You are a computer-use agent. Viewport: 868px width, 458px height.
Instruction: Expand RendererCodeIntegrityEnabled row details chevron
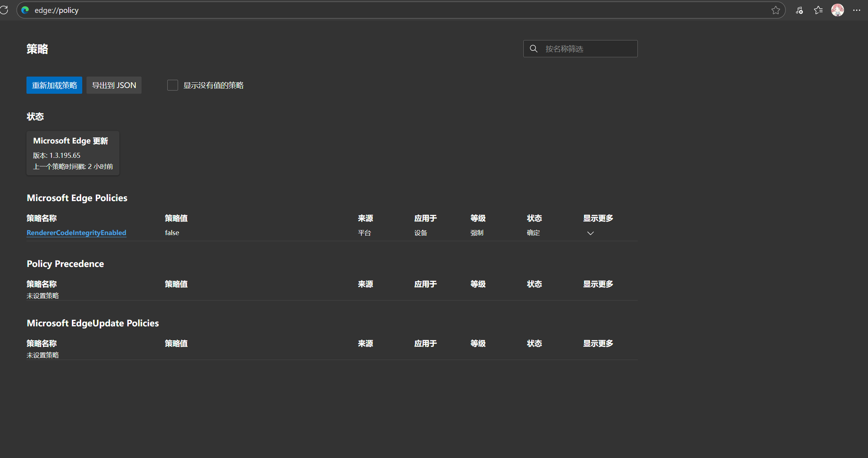point(590,233)
